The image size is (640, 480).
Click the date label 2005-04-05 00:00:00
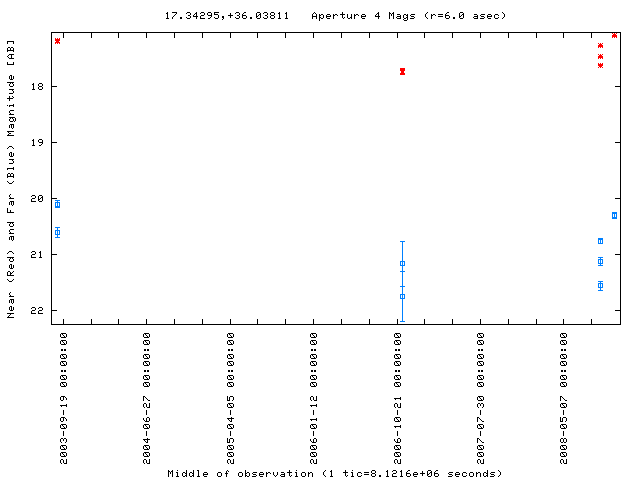(x=231, y=398)
